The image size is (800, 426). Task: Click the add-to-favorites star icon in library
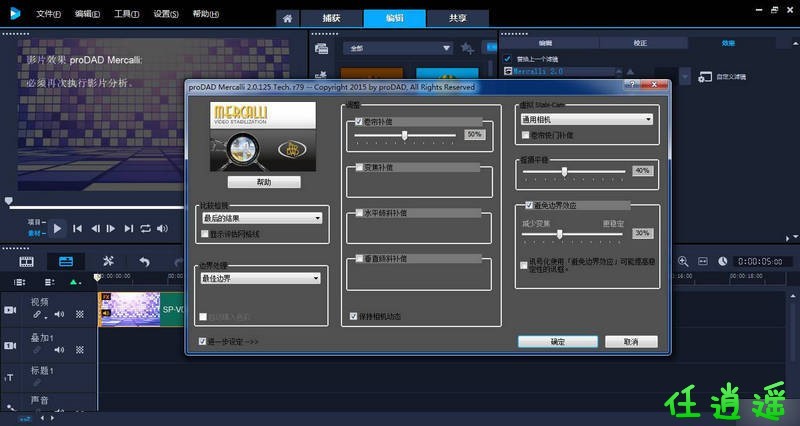point(467,48)
